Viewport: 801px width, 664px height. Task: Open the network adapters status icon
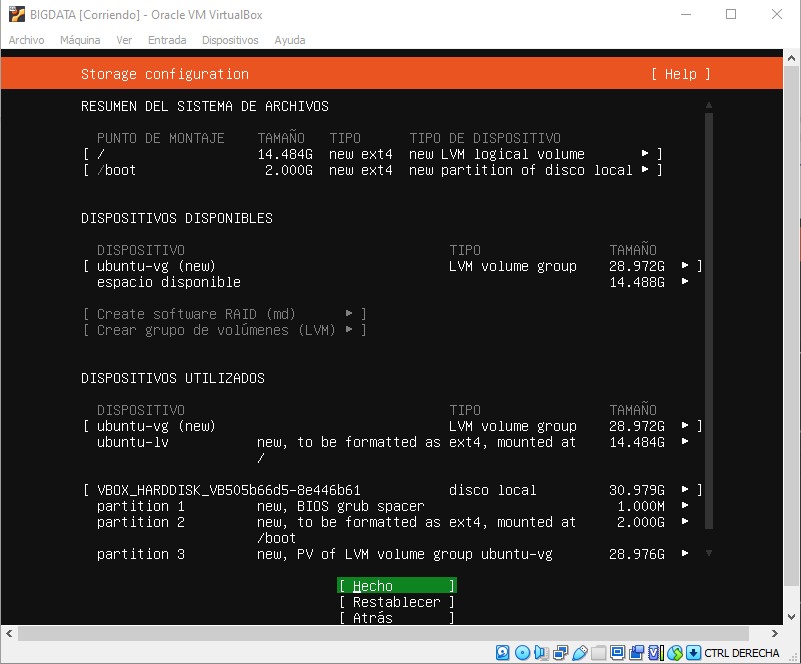pos(560,651)
